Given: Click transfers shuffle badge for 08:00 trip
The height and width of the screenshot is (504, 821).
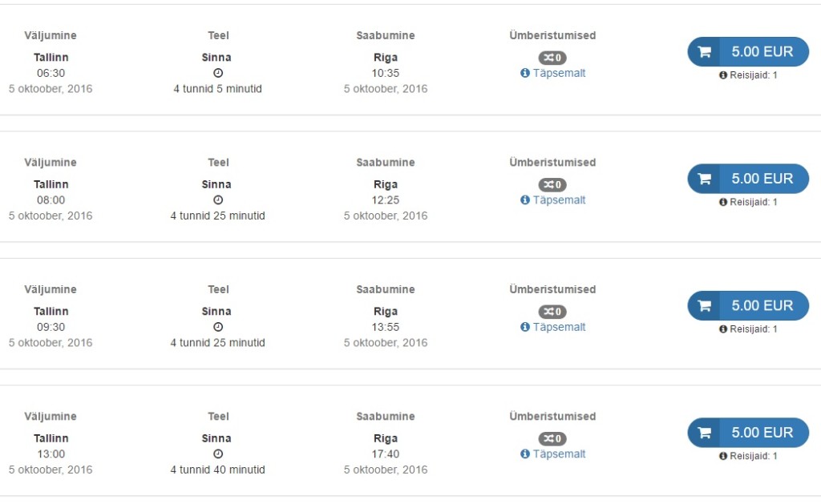Looking at the screenshot, I should (552, 185).
